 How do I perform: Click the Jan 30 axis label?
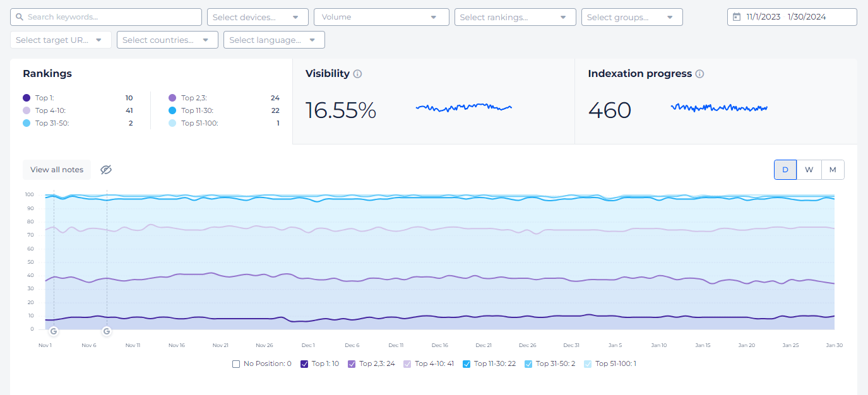(835, 346)
